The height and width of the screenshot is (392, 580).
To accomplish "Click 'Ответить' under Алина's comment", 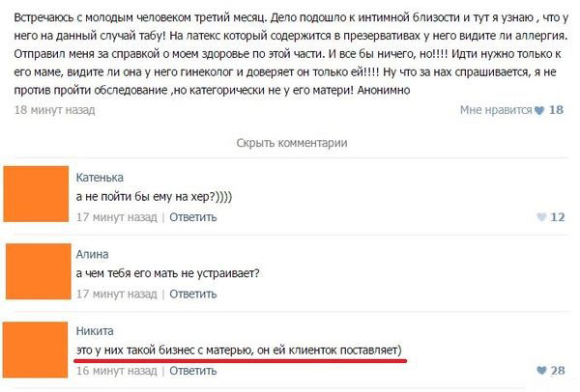I will [x=193, y=294].
